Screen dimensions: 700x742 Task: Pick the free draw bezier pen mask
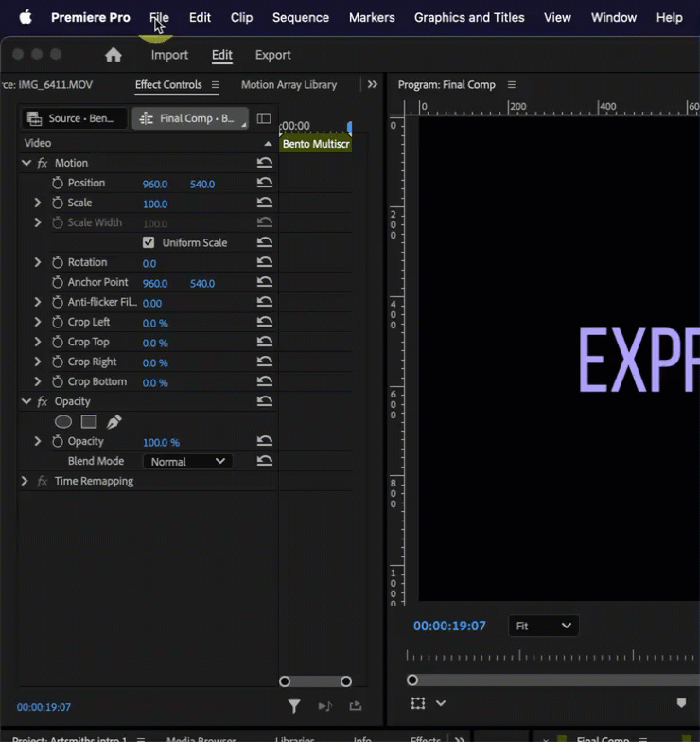coord(114,422)
